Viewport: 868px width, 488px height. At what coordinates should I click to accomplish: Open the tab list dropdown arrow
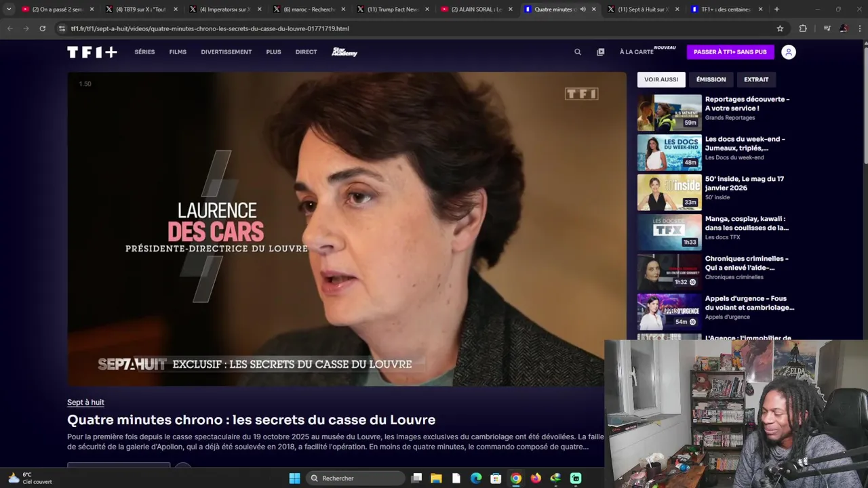tap(9, 9)
